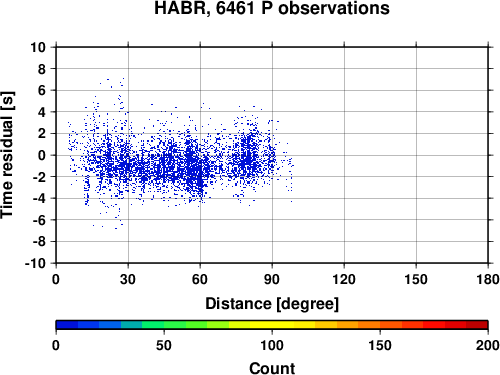Click colorbar tick label "50"
Screen dimensions: 500x375
pos(164,345)
